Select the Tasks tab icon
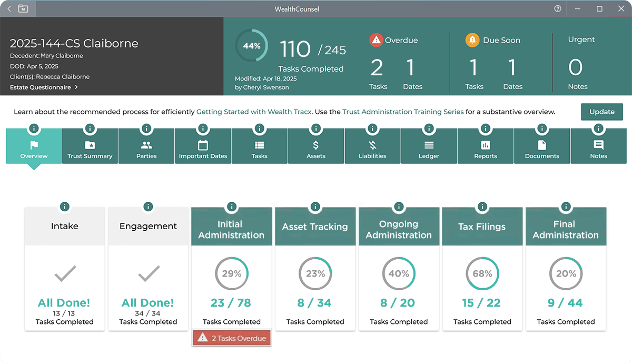Screen dimensions: 632x364 pyautogui.click(x=259, y=142)
